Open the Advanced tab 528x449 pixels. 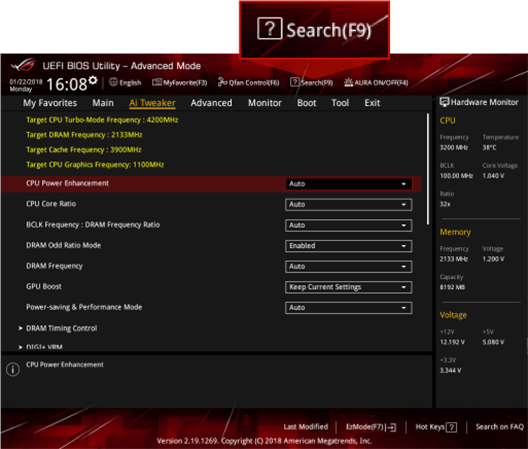click(x=211, y=103)
